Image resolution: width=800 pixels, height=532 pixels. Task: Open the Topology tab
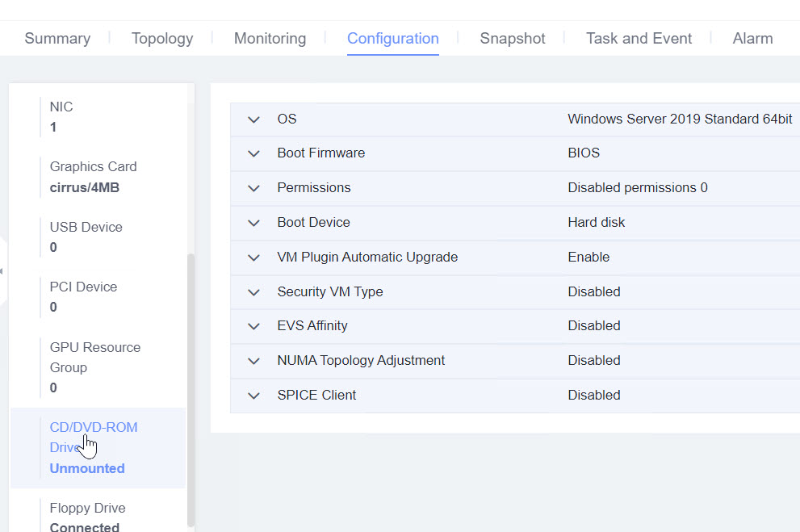click(x=162, y=38)
